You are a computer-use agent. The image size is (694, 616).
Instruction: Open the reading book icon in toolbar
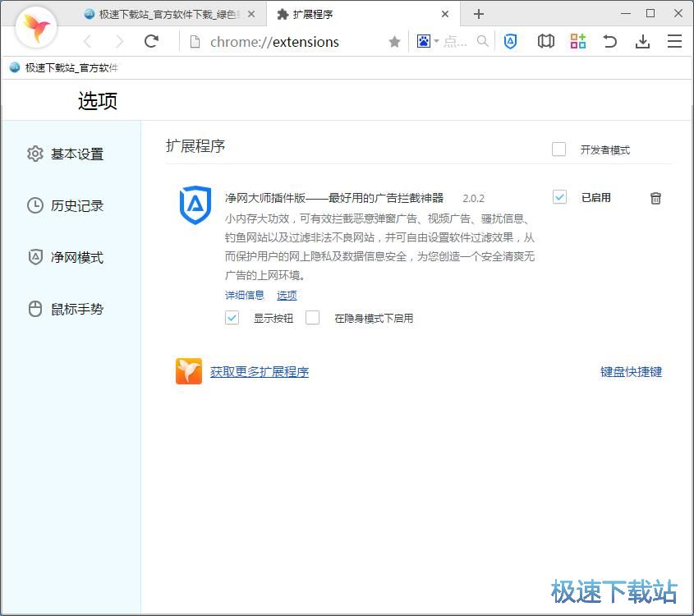(x=545, y=42)
